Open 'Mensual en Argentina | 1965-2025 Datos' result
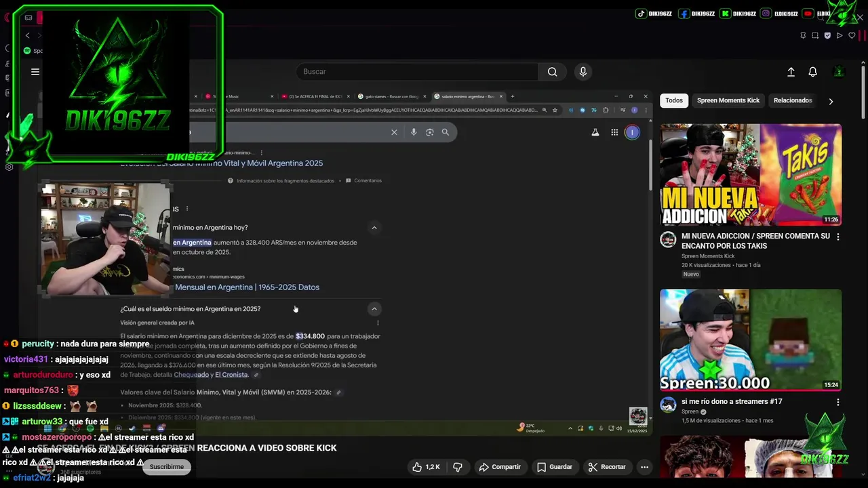Viewport: 868px width, 488px height. [x=247, y=287]
